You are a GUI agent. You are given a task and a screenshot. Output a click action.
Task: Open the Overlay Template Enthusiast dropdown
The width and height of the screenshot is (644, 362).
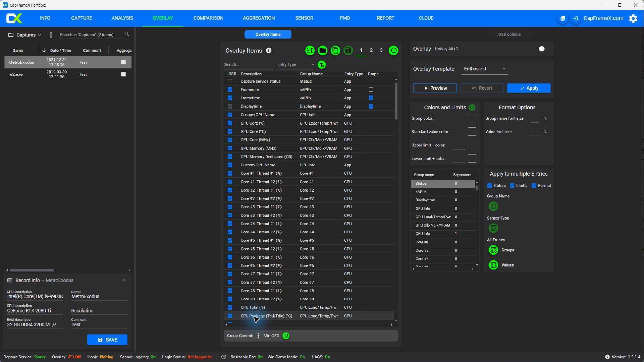pyautogui.click(x=484, y=69)
